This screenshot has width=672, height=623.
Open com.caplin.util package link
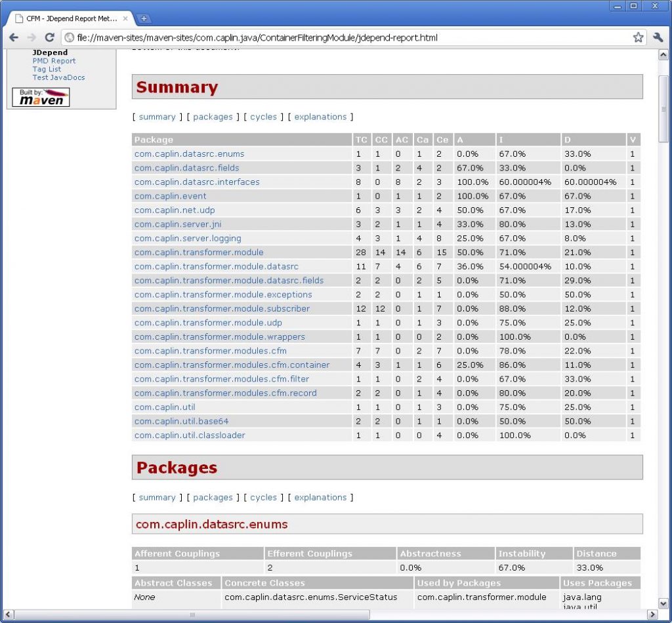[165, 407]
